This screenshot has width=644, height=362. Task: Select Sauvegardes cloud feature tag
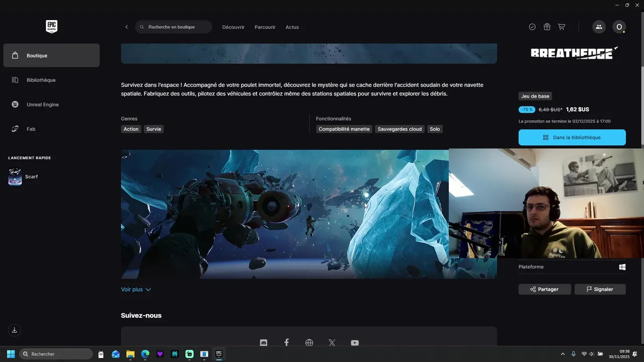(399, 129)
